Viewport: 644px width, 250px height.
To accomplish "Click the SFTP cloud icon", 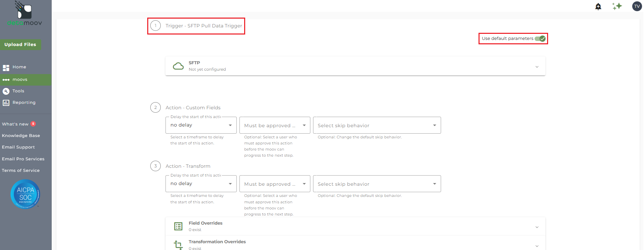I will coord(178,66).
